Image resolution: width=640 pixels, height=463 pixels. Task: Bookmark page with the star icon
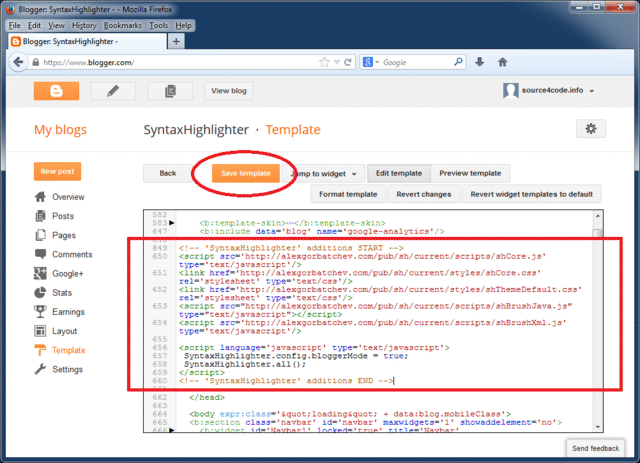324,62
